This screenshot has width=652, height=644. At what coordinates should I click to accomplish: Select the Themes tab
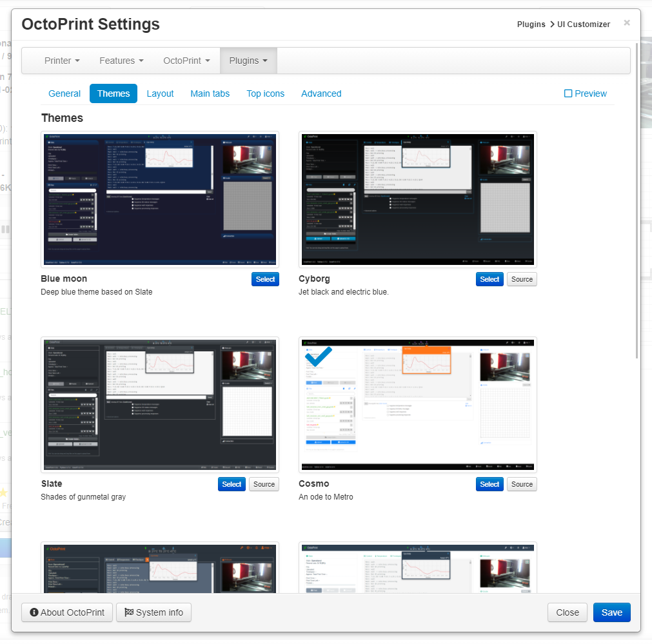114,93
